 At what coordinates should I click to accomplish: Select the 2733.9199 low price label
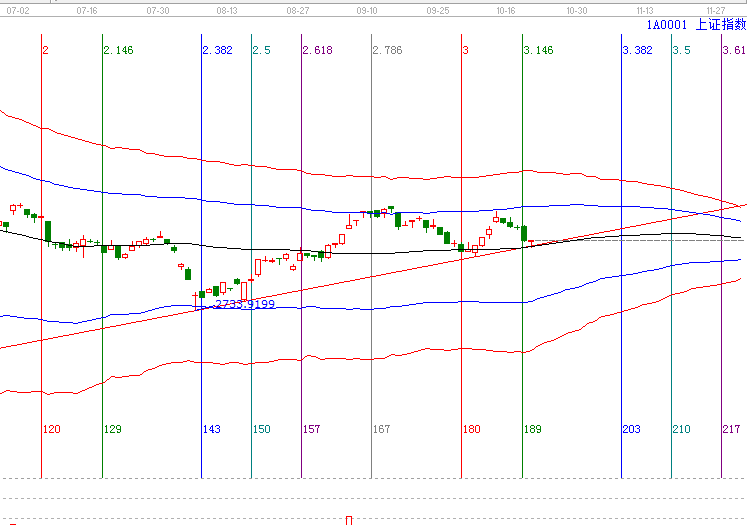(245, 304)
